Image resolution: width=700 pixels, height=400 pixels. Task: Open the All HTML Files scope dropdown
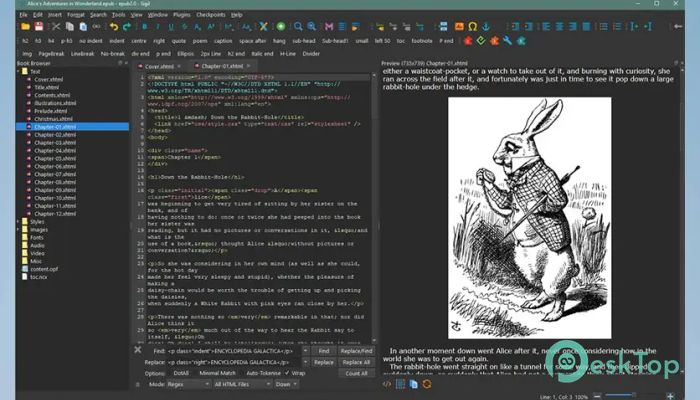pos(242,384)
